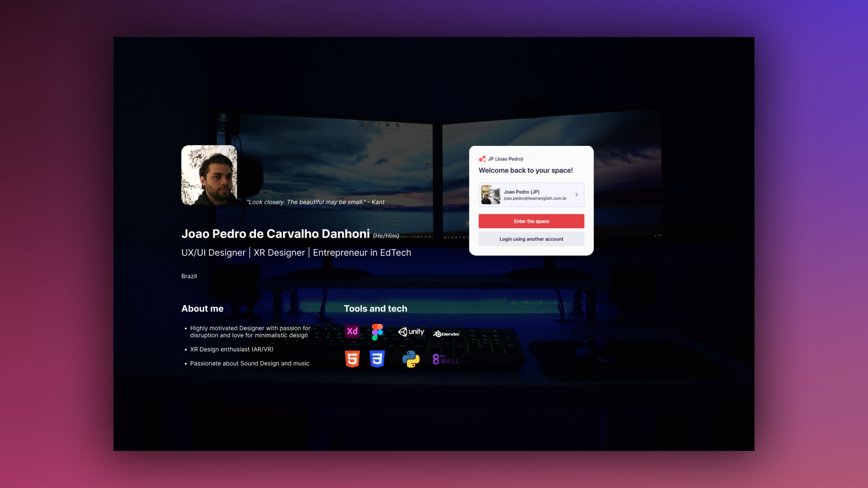Image resolution: width=868 pixels, height=488 pixels.
Task: Click the Unity logo
Action: pyautogui.click(x=411, y=332)
